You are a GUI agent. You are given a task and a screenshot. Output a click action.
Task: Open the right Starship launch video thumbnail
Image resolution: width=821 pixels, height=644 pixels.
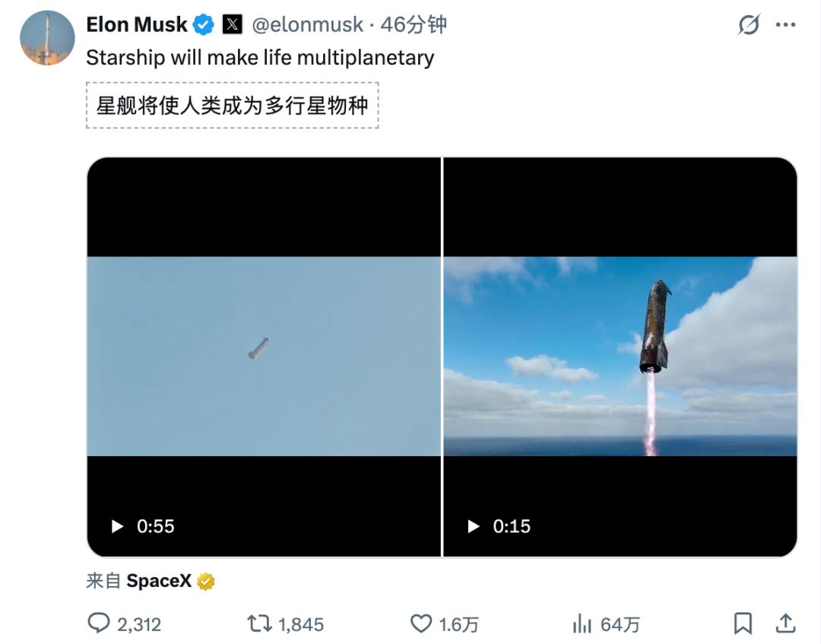coord(620,356)
